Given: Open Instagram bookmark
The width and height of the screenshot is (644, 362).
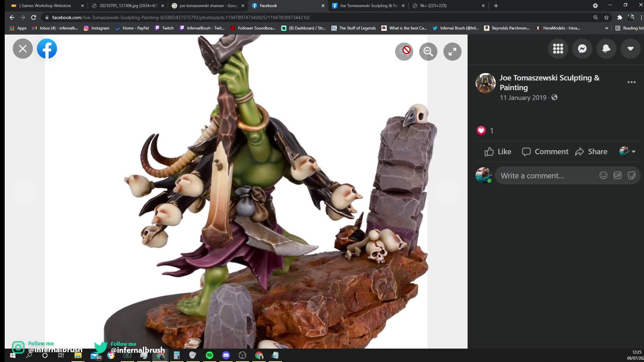Looking at the screenshot, I should 97,28.
